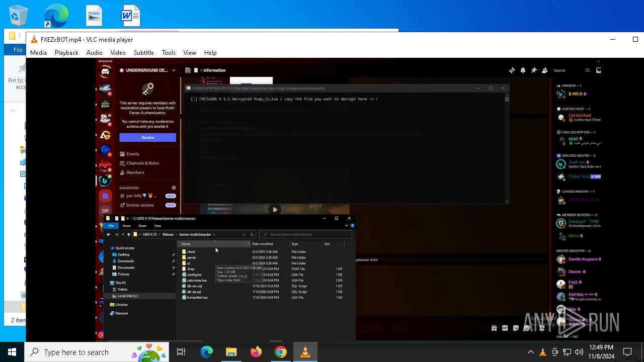
Task: Dismiss the SUGGESTED channels section
Action: 174,188
